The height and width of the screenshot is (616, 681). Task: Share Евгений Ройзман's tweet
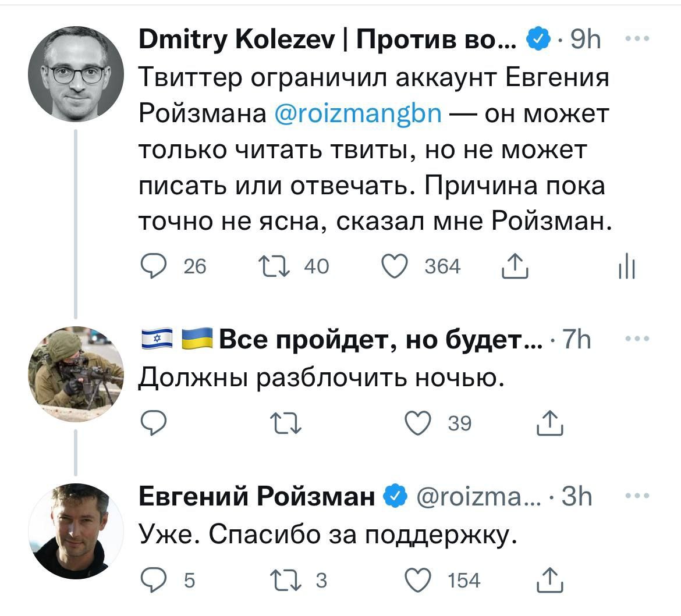549,581
